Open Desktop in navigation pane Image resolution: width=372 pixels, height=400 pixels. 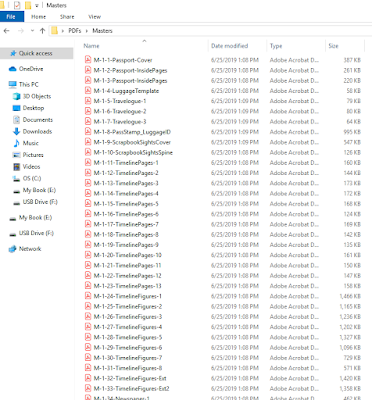click(x=33, y=108)
